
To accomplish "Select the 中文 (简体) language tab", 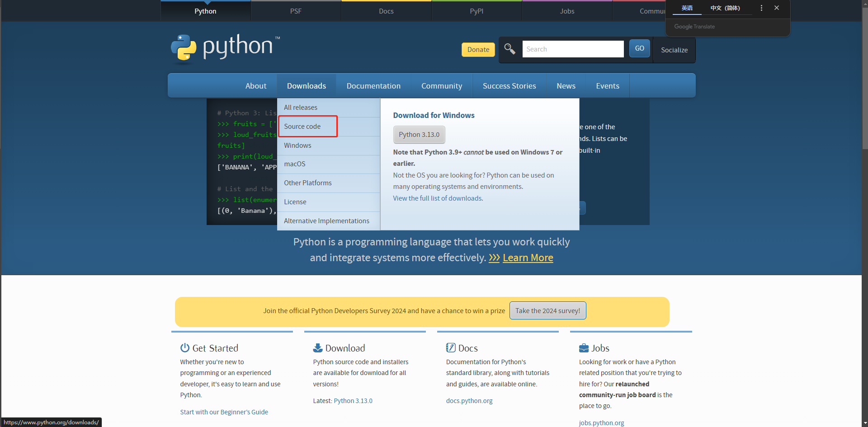I will tap(725, 8).
